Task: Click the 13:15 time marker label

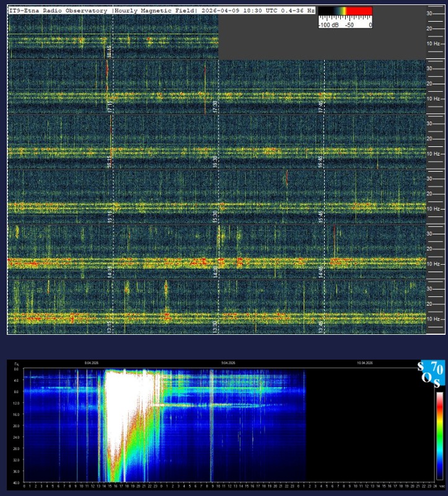Action: point(108,326)
